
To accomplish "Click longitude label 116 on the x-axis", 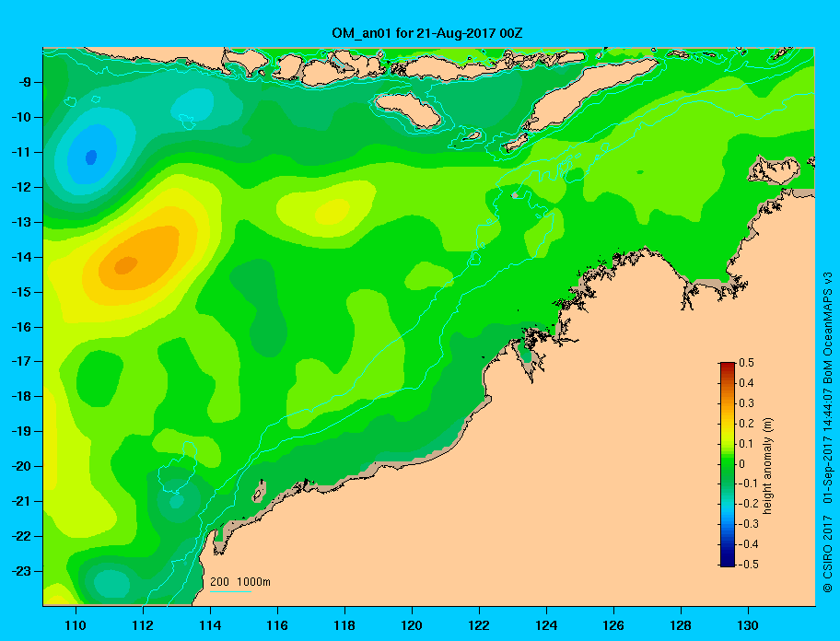I will point(277,625).
